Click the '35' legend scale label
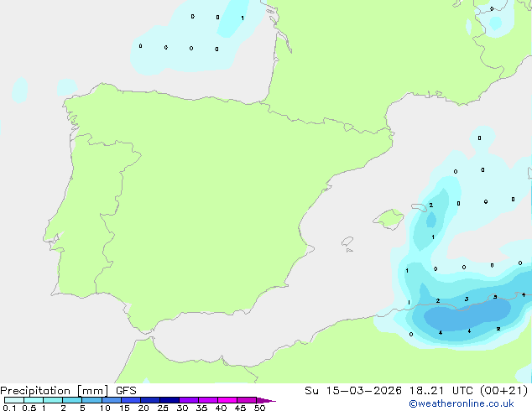This screenshot has width=532, height=411. 201,408
